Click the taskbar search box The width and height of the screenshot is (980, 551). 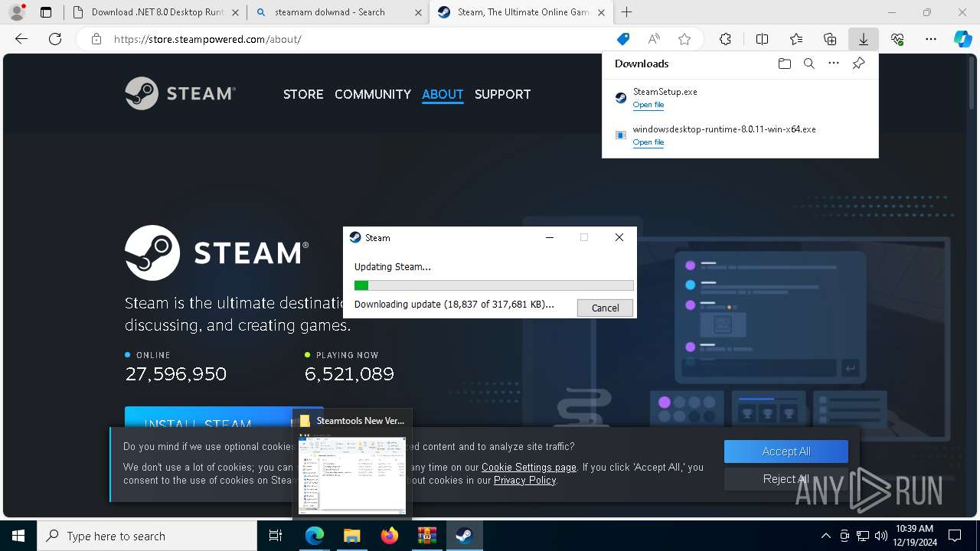(x=147, y=536)
